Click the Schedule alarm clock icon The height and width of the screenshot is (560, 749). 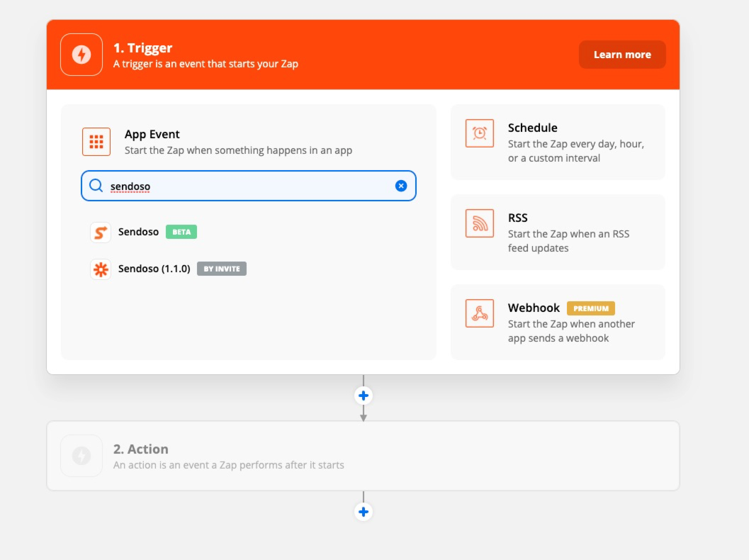[479, 133]
